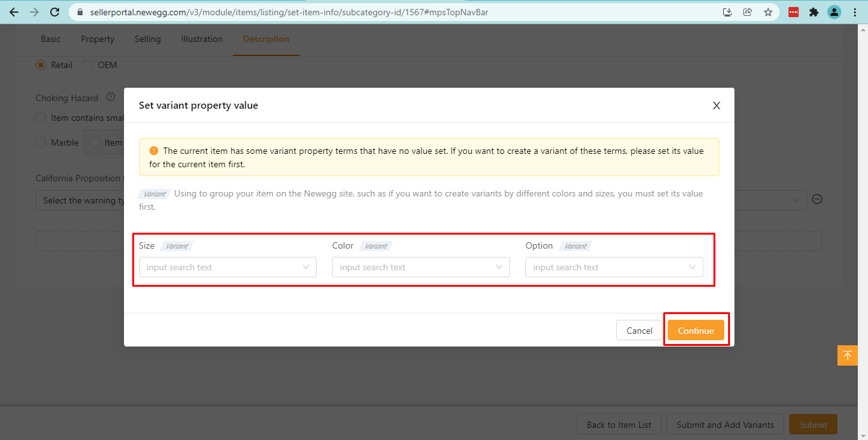Select the Retail radio button
Image resolution: width=868 pixels, height=440 pixels.
click(x=41, y=65)
